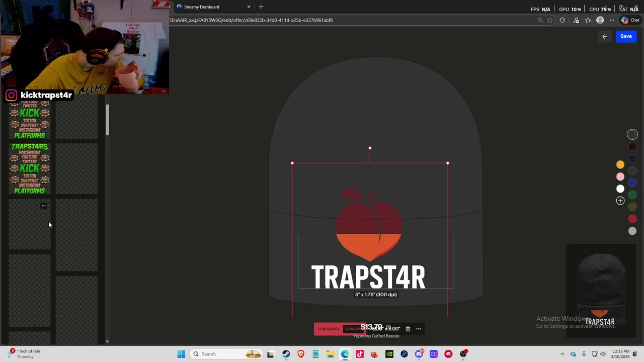Launch Brave browser from taskbar
This screenshot has height=362, width=644.
301,354
